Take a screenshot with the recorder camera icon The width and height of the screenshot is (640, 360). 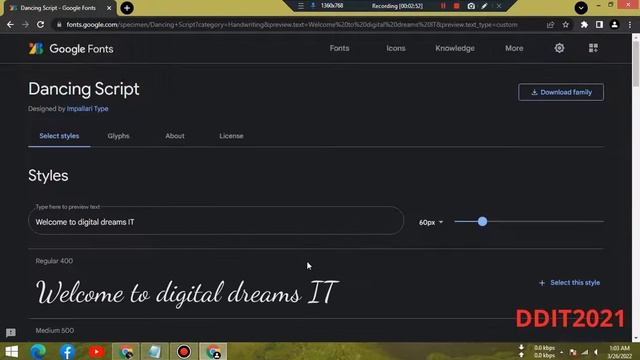click(471, 6)
